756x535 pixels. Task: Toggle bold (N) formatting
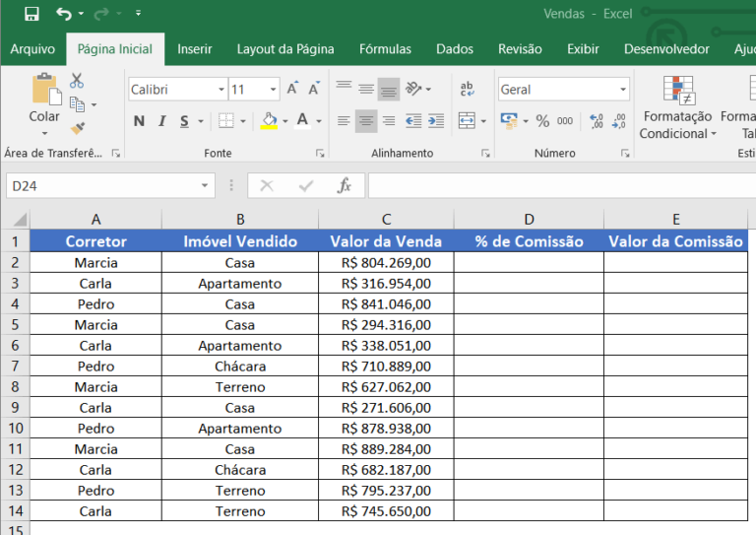[x=139, y=121]
